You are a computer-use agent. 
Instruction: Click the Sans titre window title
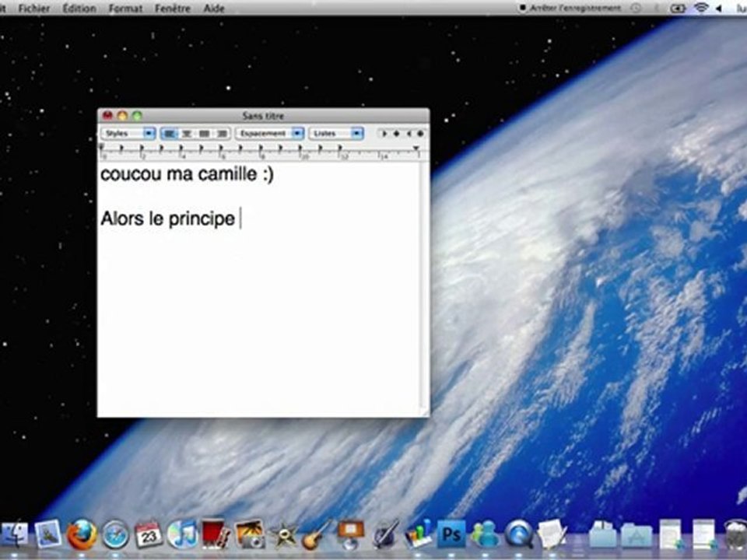tap(263, 116)
